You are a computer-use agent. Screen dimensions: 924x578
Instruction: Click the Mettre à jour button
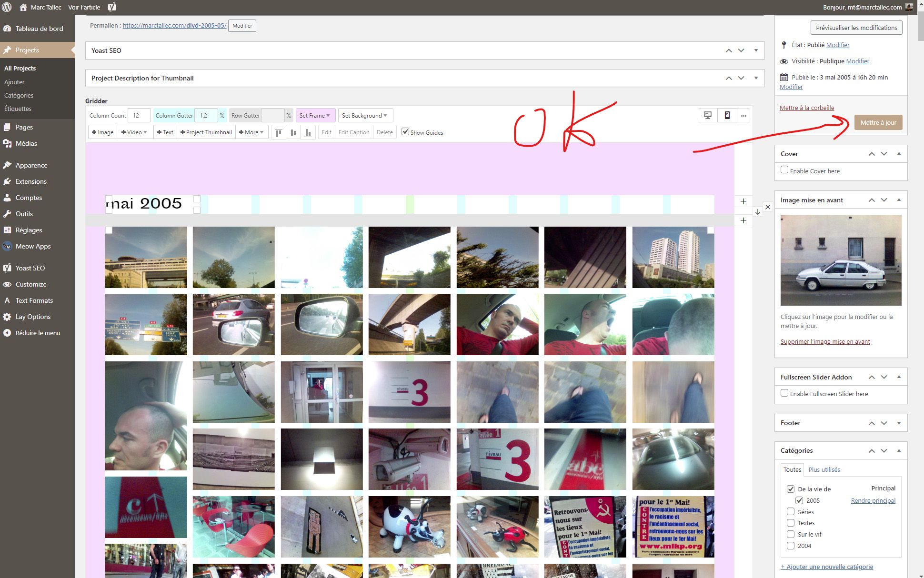[x=878, y=122]
